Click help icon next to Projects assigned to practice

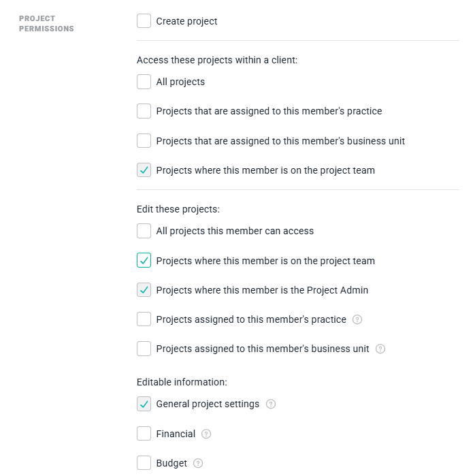[357, 319]
